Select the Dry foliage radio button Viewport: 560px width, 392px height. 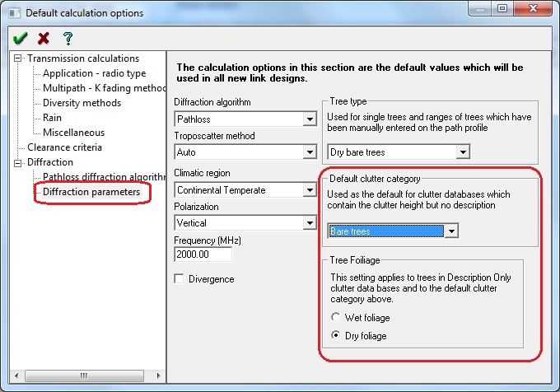tap(334, 335)
